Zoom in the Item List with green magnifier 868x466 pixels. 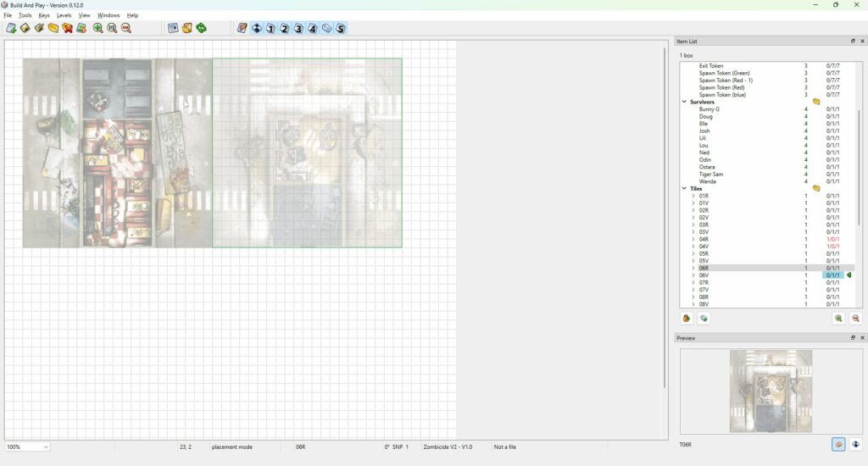click(838, 319)
